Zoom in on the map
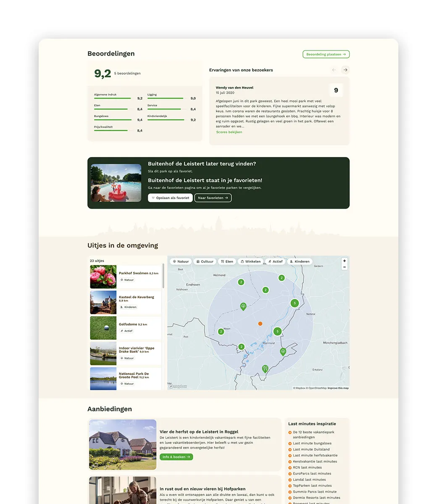The width and height of the screenshot is (437, 504). pyautogui.click(x=345, y=261)
